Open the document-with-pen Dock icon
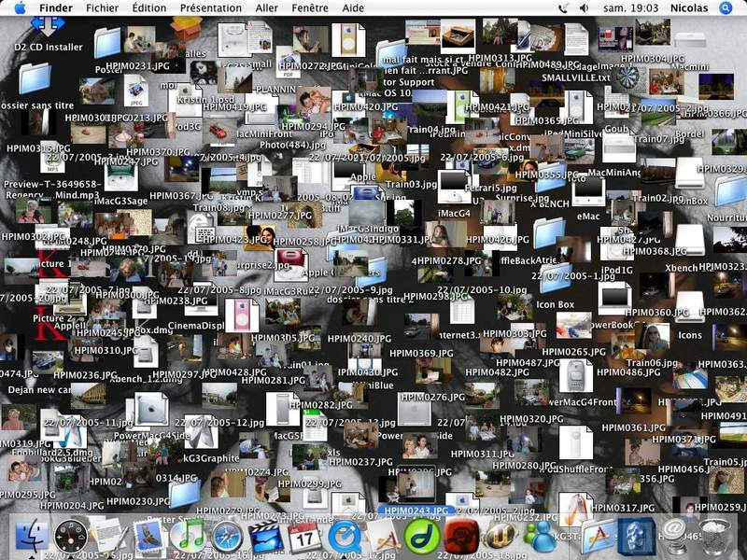Viewport: 747px width, 560px height. click(x=110, y=536)
